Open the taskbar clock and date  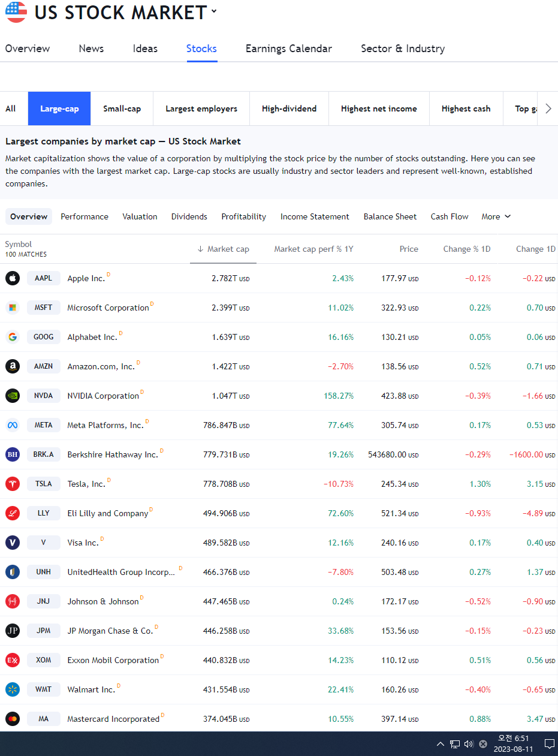(514, 744)
